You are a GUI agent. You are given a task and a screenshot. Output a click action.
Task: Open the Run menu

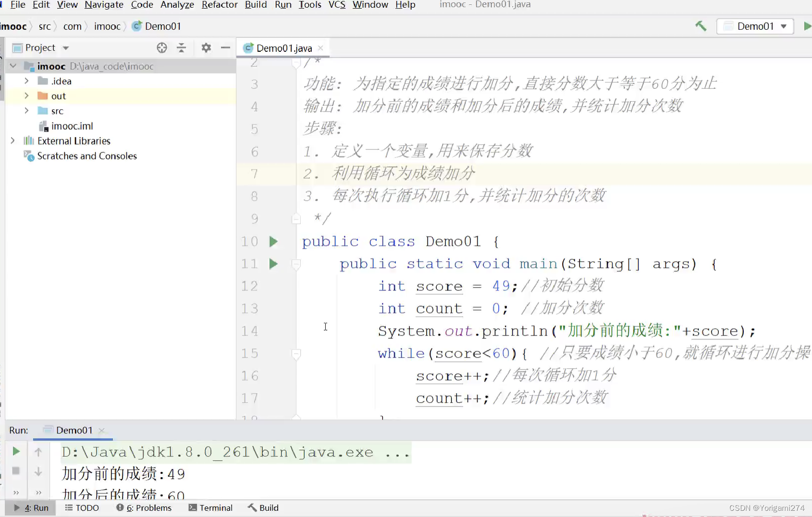click(x=283, y=5)
